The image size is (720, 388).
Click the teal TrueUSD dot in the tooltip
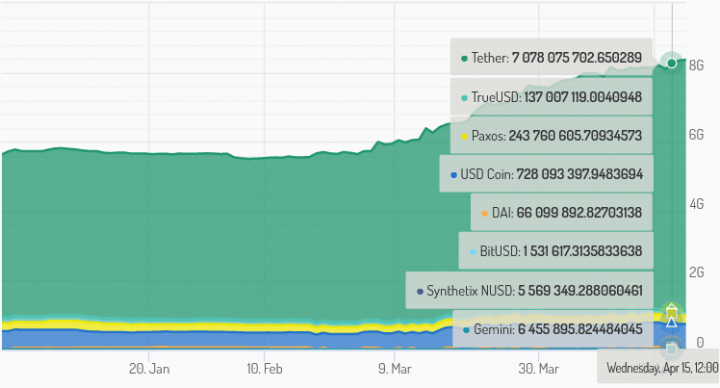point(464,98)
